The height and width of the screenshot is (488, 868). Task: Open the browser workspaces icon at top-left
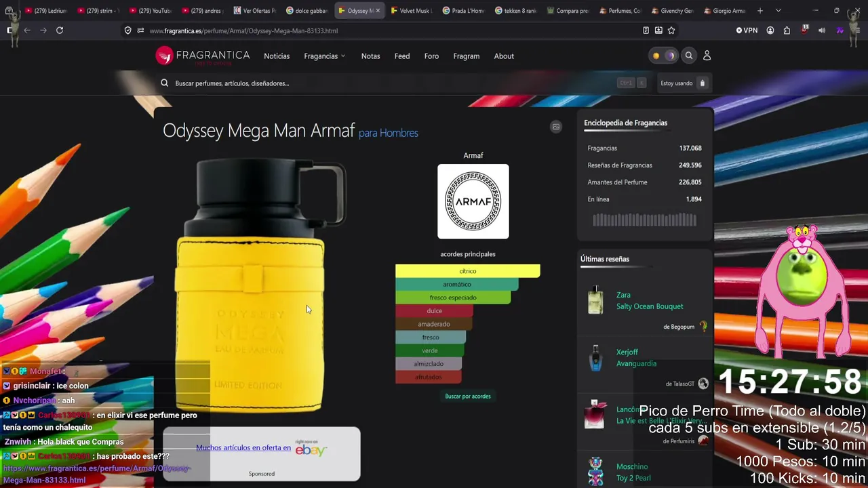click(x=9, y=11)
